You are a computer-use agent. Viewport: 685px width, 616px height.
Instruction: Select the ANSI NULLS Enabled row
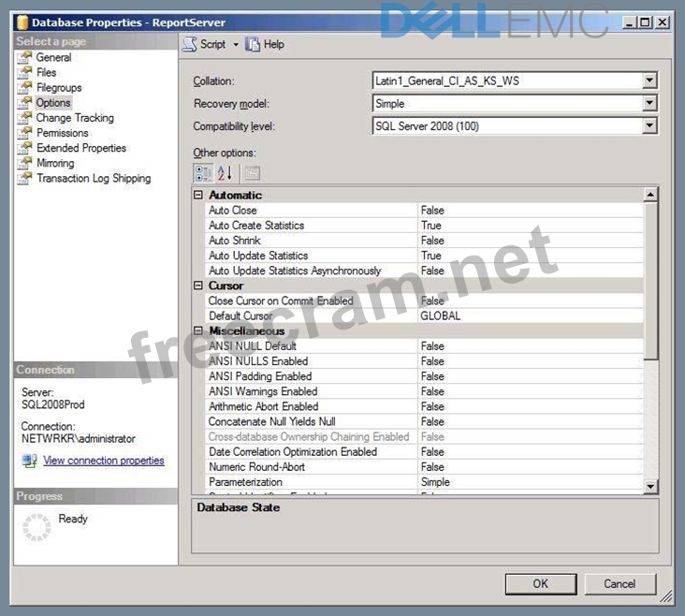point(424,361)
